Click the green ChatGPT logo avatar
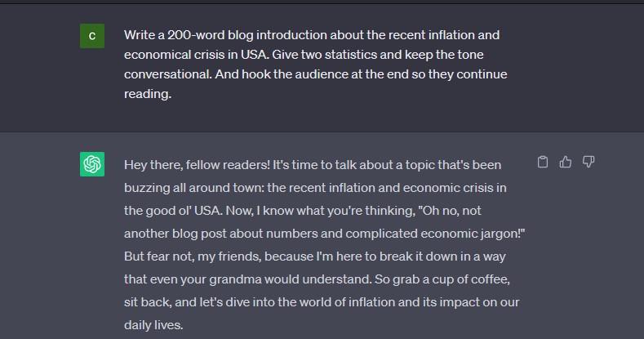Image resolution: width=644 pixels, height=339 pixels. (x=92, y=164)
